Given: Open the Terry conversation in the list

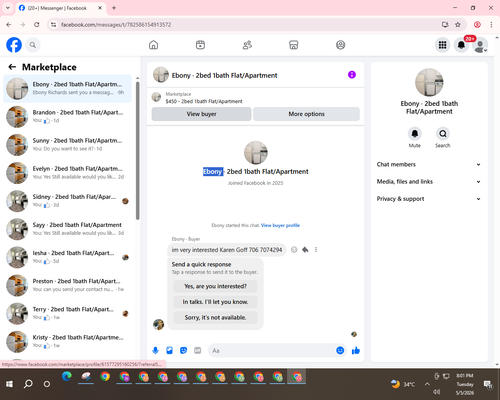Looking at the screenshot, I should (x=67, y=313).
